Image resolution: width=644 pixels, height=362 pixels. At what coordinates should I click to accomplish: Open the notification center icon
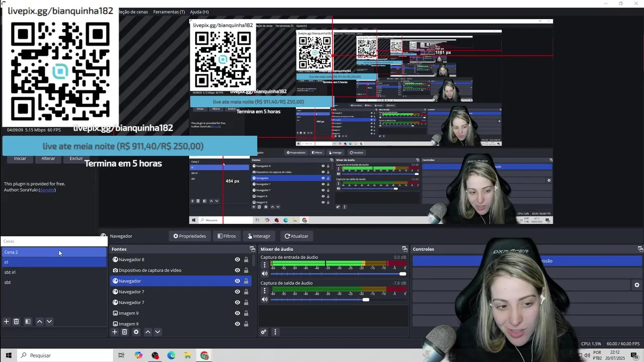pos(634,355)
